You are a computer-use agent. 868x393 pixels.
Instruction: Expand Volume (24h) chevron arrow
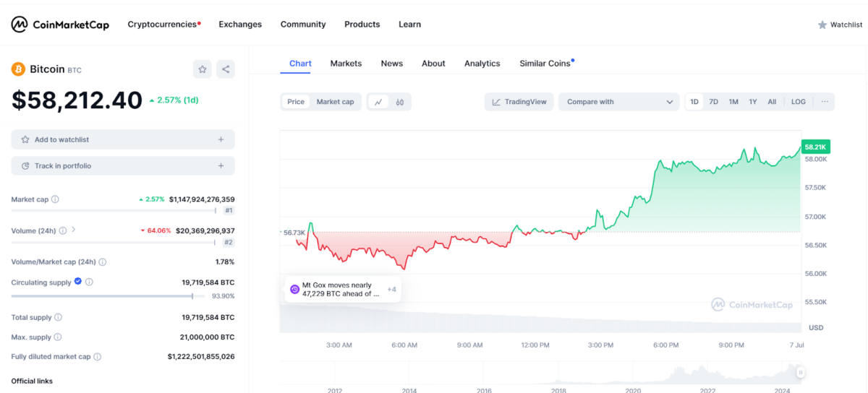(74, 230)
